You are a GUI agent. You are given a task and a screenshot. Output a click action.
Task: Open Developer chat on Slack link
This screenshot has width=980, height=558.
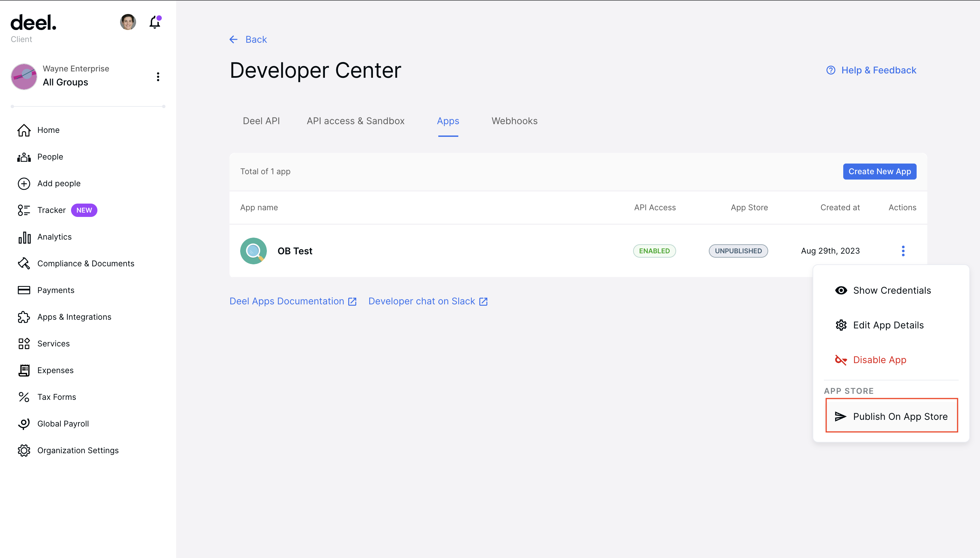[x=428, y=301]
